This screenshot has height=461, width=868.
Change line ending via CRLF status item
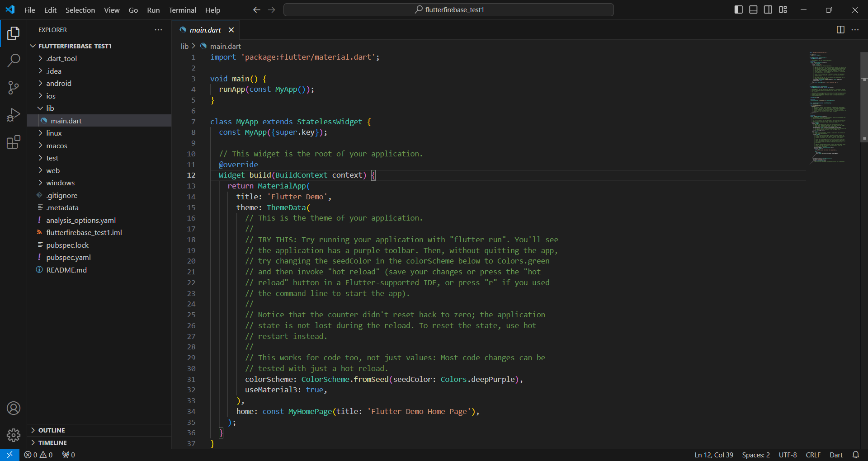click(x=813, y=455)
